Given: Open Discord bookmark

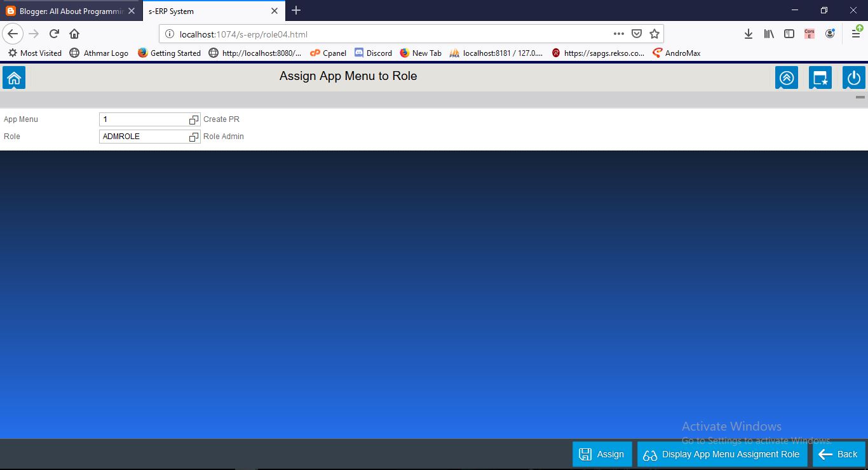Looking at the screenshot, I should (x=373, y=53).
